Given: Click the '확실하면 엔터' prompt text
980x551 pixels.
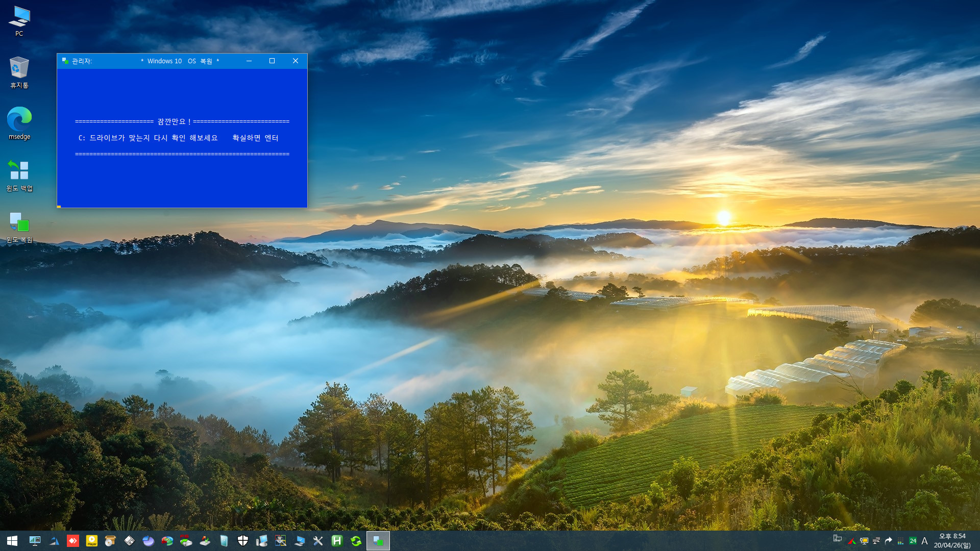Looking at the screenshot, I should (x=255, y=138).
